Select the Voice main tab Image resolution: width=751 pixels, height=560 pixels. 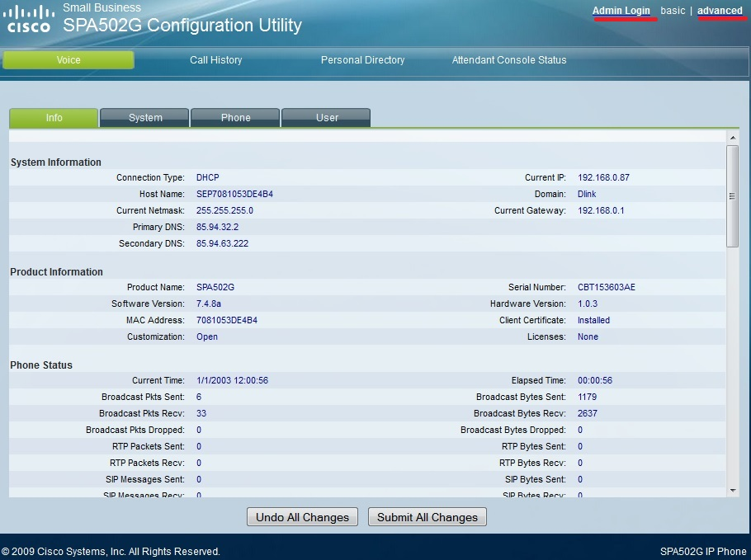[68, 60]
